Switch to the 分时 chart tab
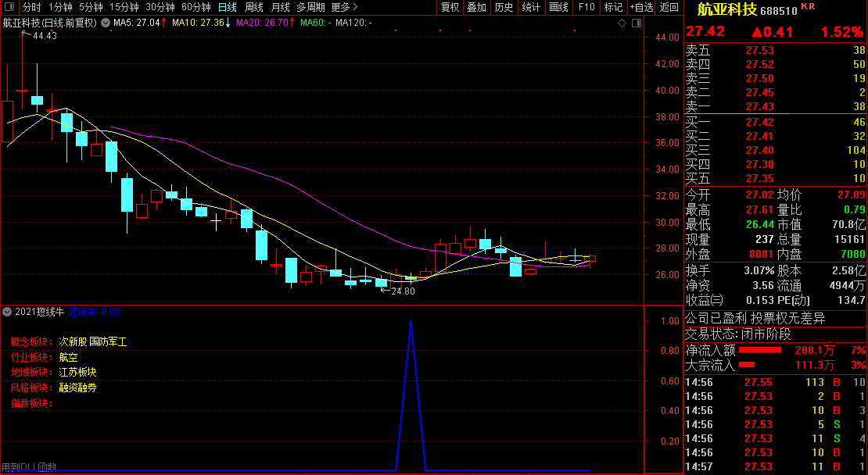The image size is (868, 475). click(x=31, y=7)
